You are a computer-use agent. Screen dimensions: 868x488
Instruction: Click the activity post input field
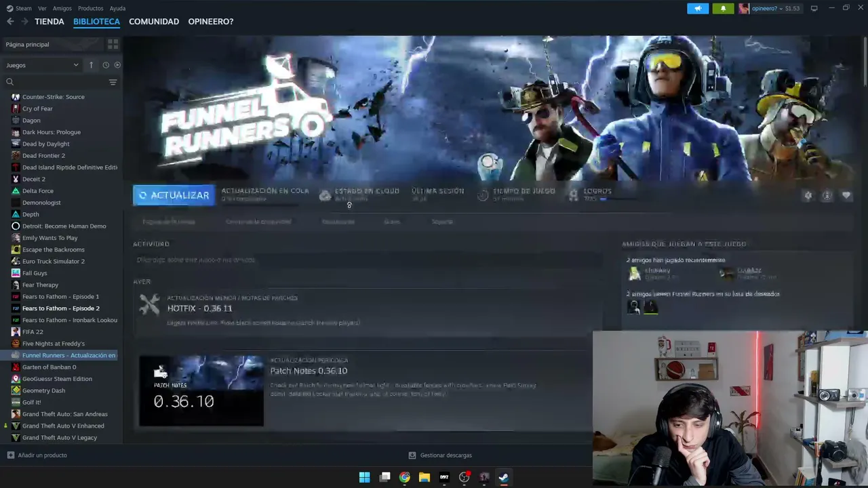pos(368,260)
